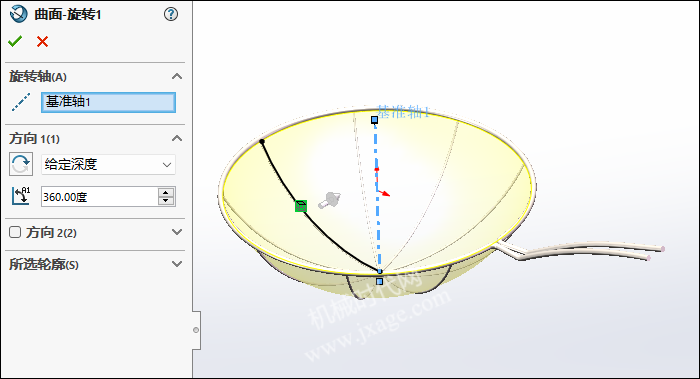Image resolution: width=700 pixels, height=379 pixels.
Task: Click the 360.00度 angle field
Action: click(x=99, y=196)
